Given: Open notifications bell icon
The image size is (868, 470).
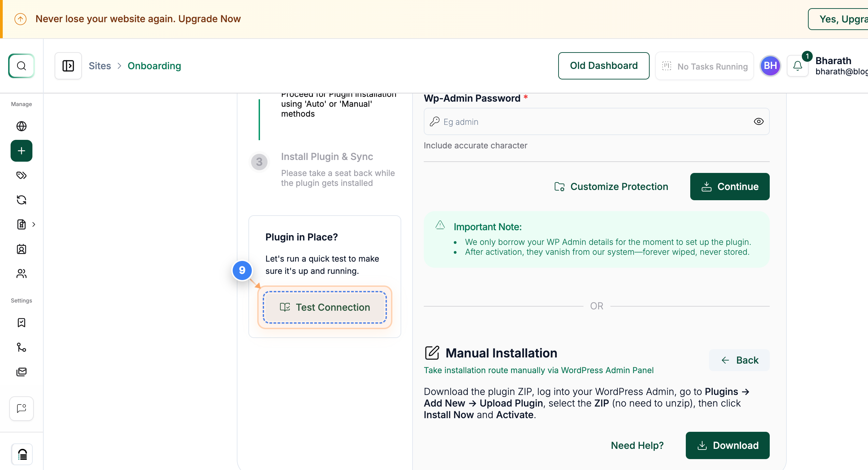Looking at the screenshot, I should pyautogui.click(x=798, y=66).
